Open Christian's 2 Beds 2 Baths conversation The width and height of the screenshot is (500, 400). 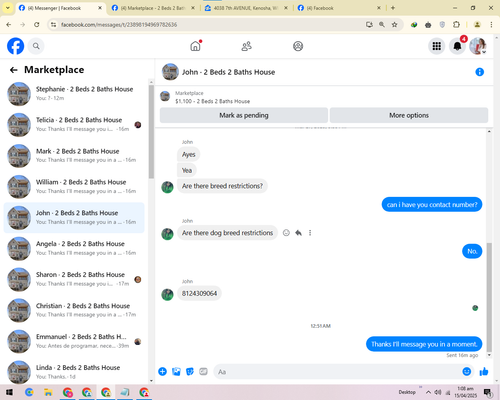(74, 310)
